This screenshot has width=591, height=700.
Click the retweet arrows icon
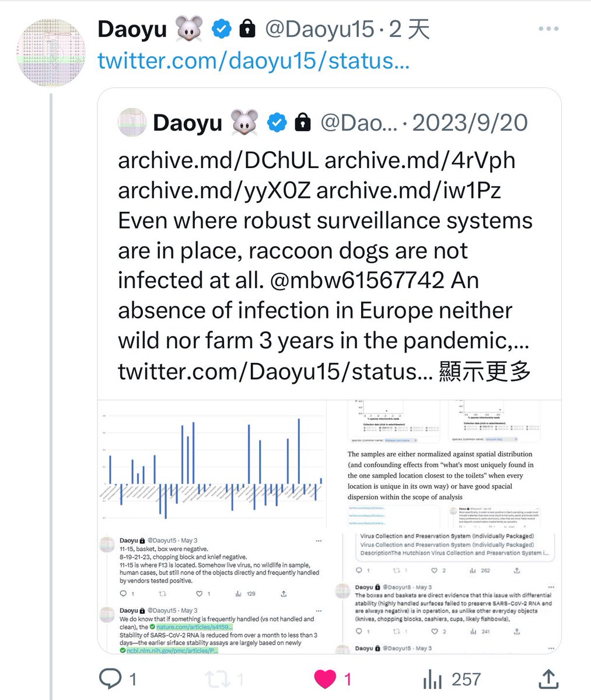pos(216,678)
